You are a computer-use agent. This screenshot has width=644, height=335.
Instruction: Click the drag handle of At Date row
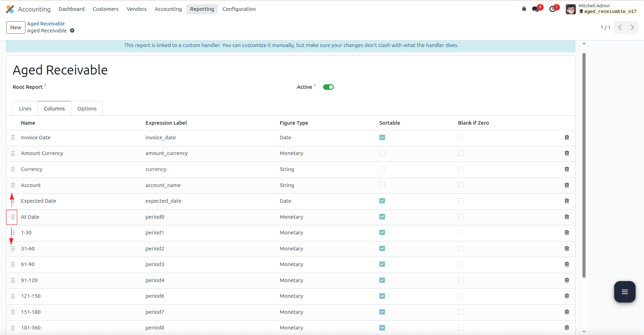(13, 217)
